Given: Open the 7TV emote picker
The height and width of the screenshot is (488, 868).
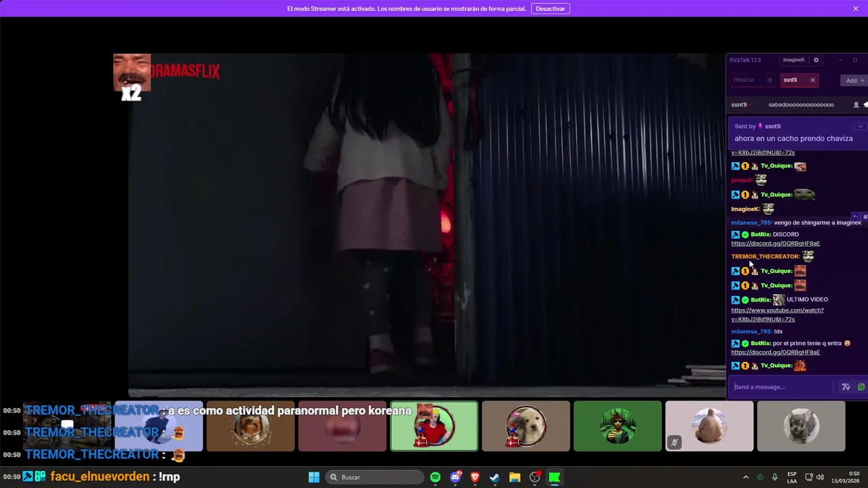Looking at the screenshot, I should (x=846, y=387).
